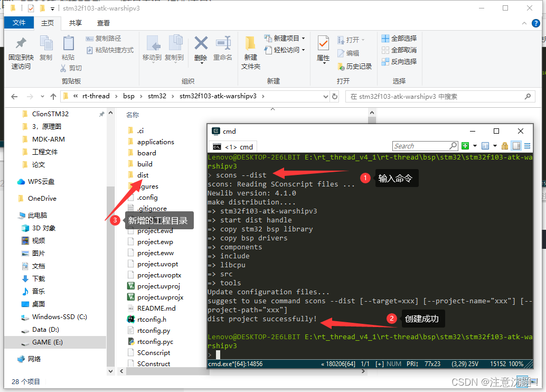546x392 pixels.
Task: Click the Delete (删除) red X icon
Action: pyautogui.click(x=201, y=43)
